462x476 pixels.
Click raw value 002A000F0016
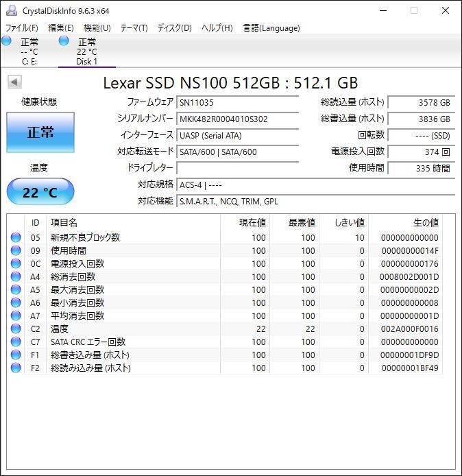coord(409,329)
